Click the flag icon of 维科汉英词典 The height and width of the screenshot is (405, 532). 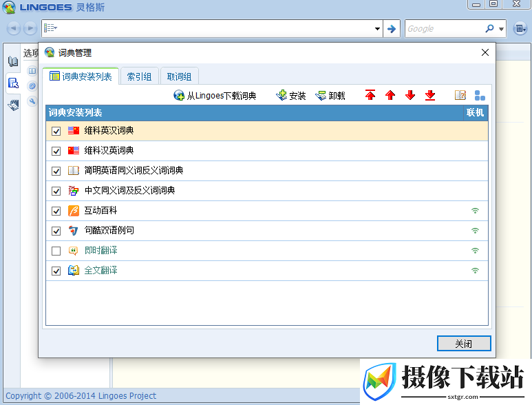pos(73,150)
